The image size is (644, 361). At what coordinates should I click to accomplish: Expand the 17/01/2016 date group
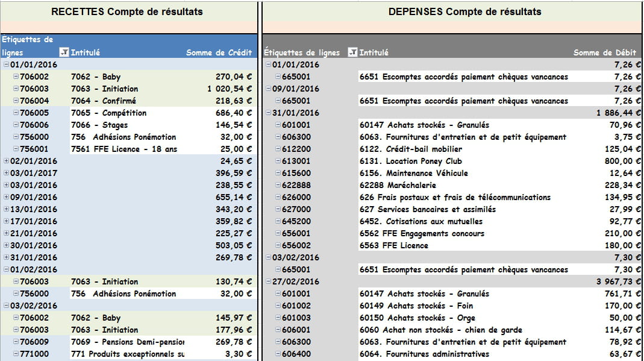click(6, 221)
